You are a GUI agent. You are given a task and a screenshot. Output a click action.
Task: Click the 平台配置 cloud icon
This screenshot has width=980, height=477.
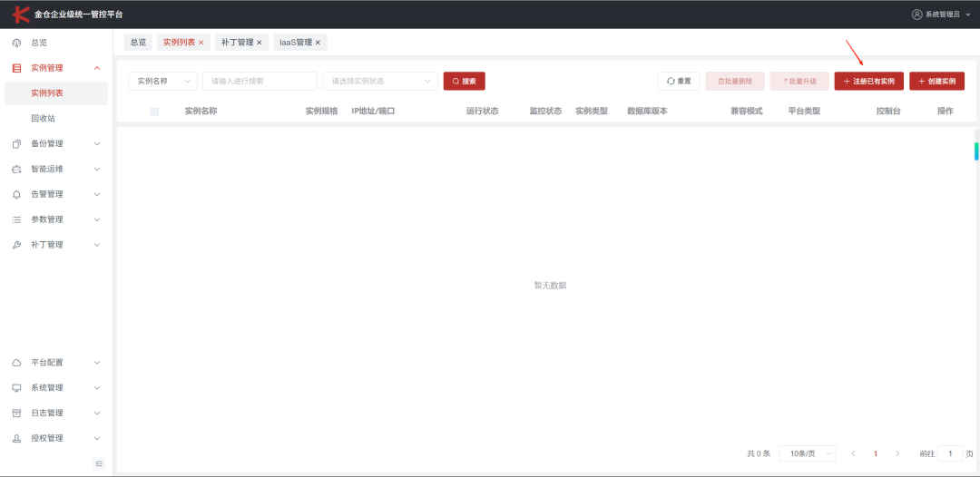(17, 363)
